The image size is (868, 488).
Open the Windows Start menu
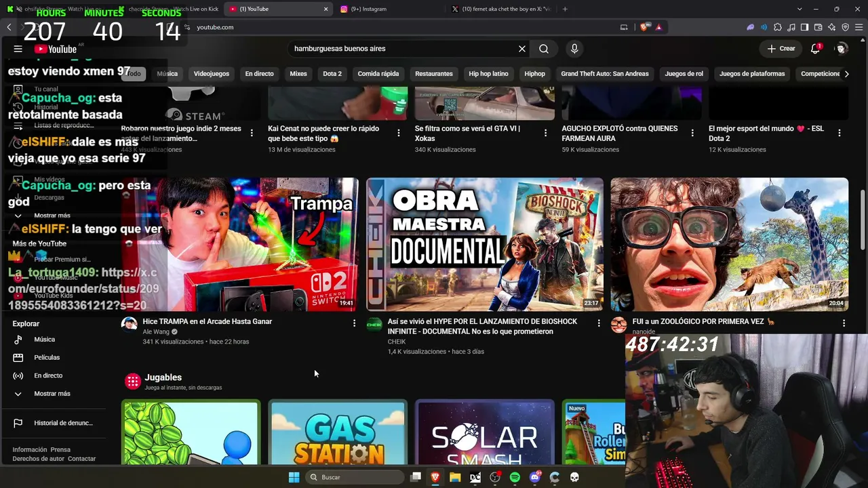pyautogui.click(x=294, y=477)
